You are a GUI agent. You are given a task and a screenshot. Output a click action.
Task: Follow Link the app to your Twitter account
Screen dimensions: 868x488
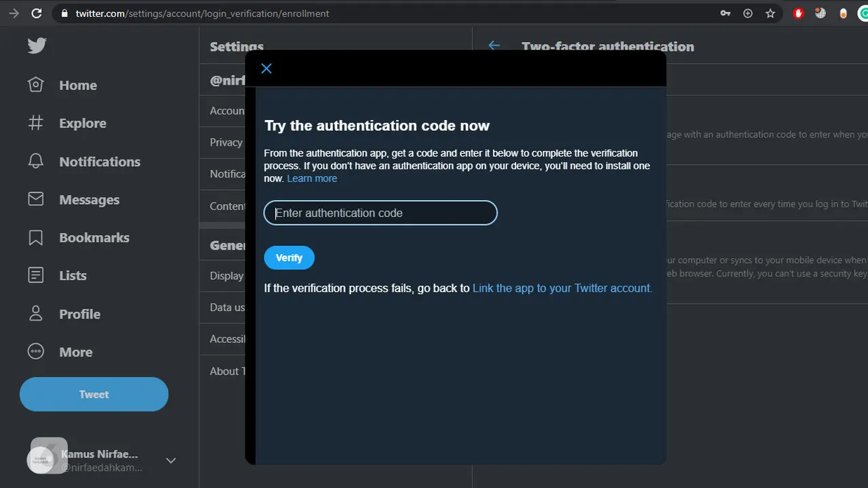(562, 288)
